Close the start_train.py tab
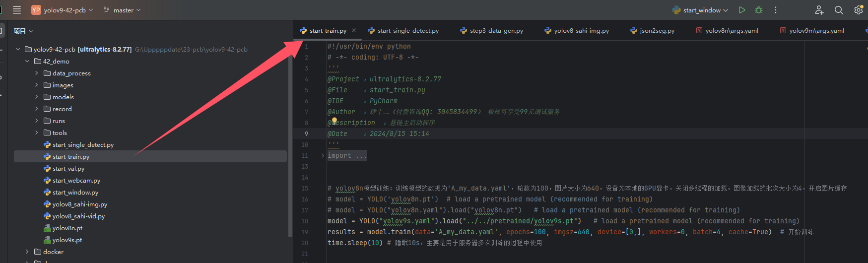The image size is (868, 263). coord(354,30)
